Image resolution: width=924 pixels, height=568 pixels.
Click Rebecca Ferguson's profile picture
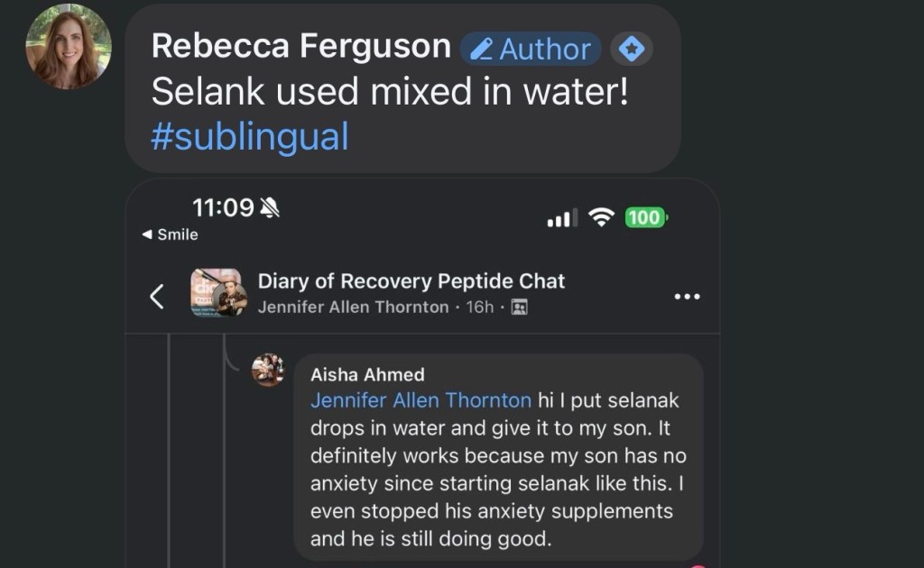pyautogui.click(x=69, y=47)
